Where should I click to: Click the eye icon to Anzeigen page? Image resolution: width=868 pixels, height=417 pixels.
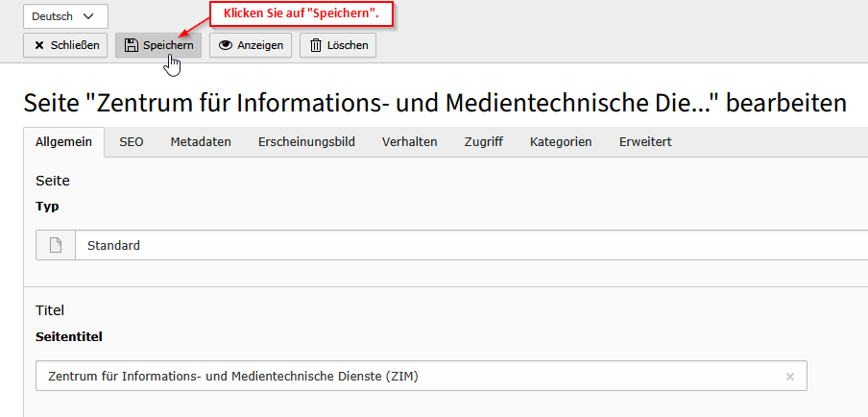tap(227, 45)
